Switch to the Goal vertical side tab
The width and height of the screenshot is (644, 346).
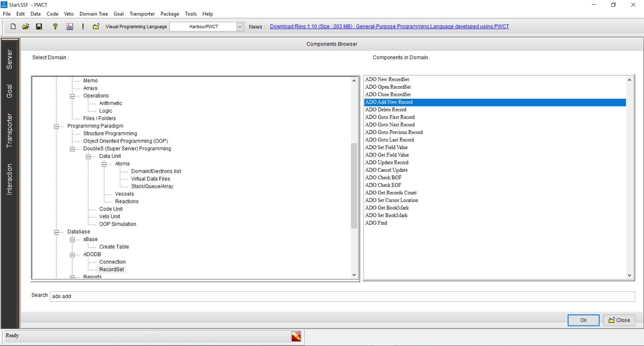point(9,91)
